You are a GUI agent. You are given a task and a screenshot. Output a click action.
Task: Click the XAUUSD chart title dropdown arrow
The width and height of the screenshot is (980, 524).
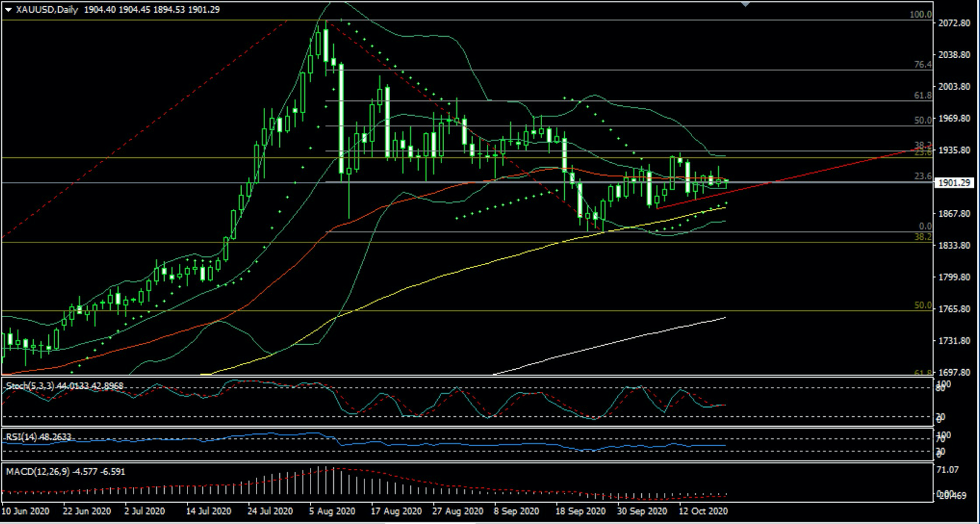(x=8, y=10)
